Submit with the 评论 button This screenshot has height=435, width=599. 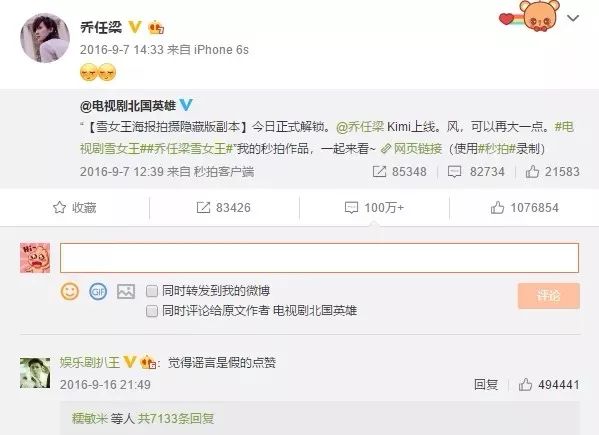pos(549,296)
